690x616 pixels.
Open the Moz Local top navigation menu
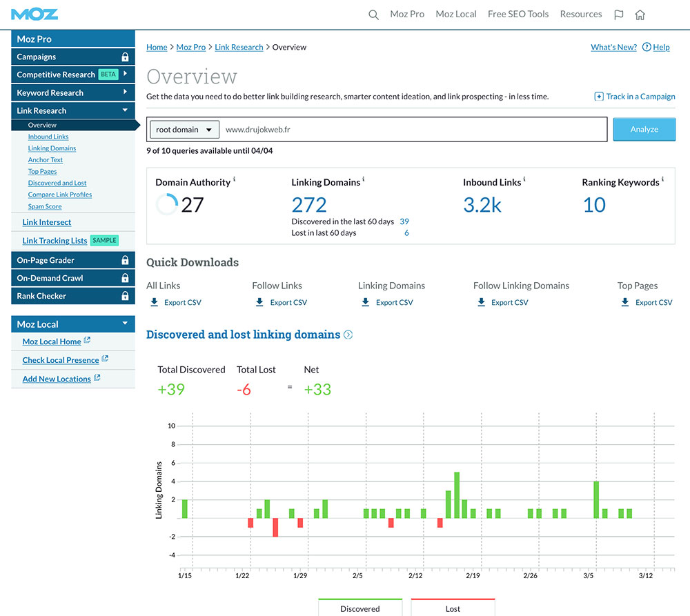[x=456, y=14]
